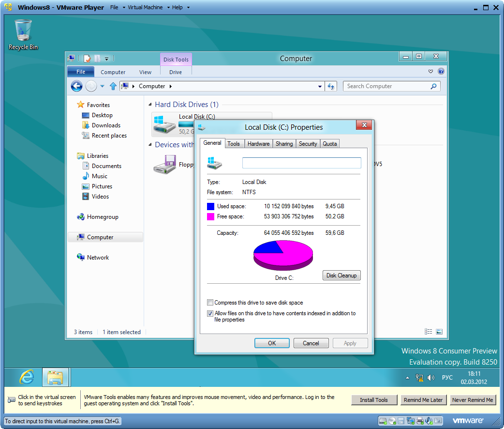Switch to Hardware tab in Properties
This screenshot has width=504, height=429.
(x=258, y=144)
